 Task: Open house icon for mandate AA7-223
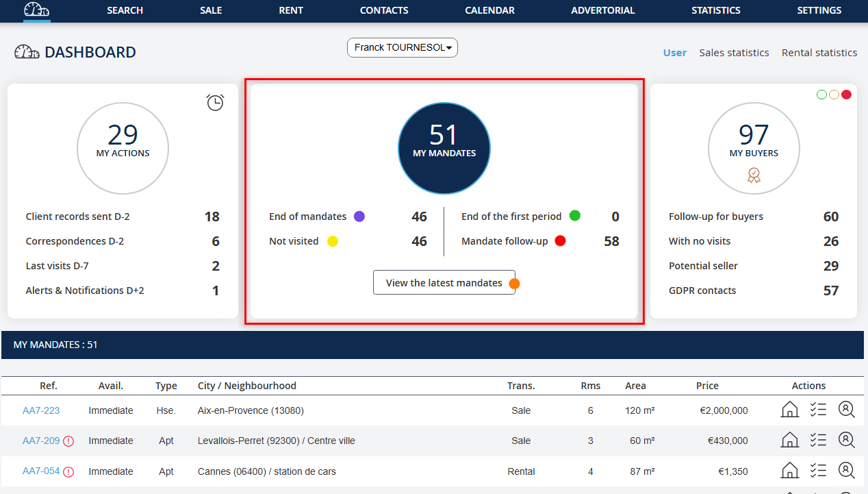(790, 410)
